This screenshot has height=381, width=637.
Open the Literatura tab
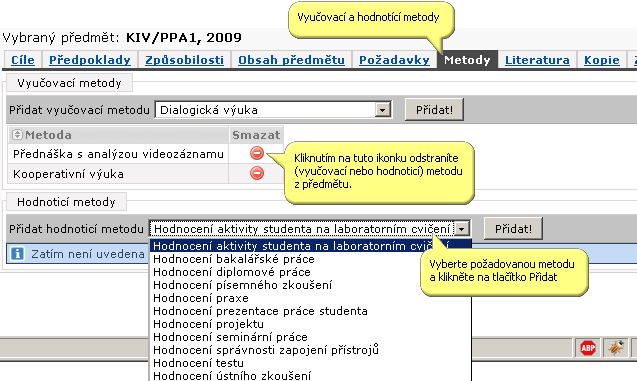pos(537,60)
